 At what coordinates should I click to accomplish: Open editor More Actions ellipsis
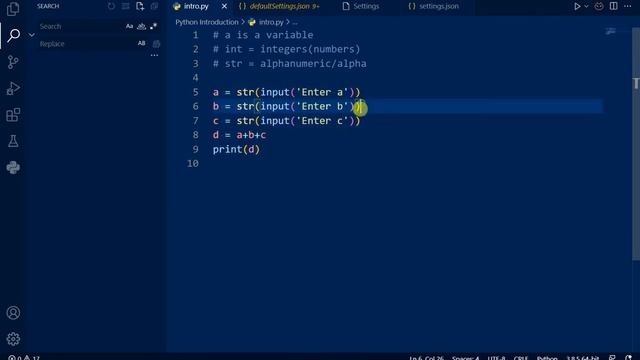pyautogui.click(x=628, y=6)
